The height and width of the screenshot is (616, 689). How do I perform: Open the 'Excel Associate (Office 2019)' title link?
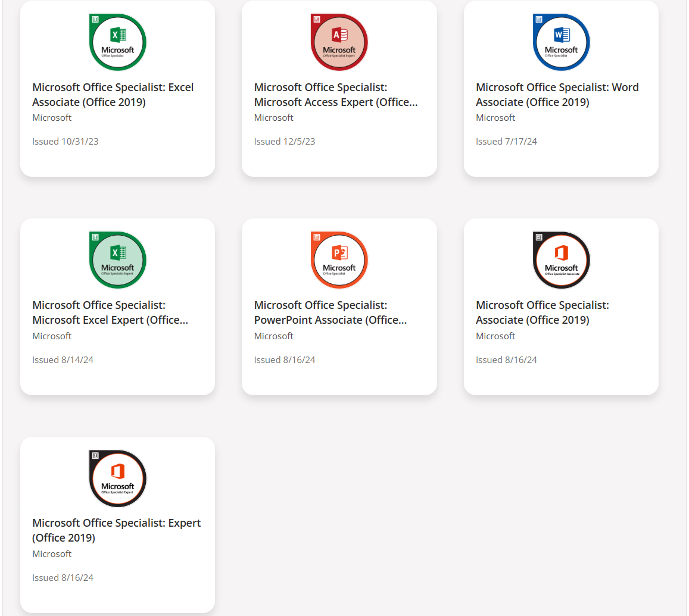tap(113, 95)
